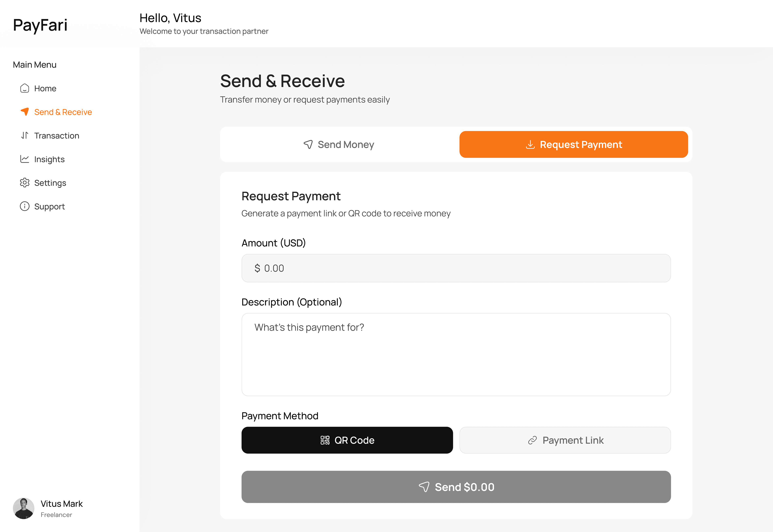
Task: Click the QR code icon on the black button
Action: [x=325, y=440]
